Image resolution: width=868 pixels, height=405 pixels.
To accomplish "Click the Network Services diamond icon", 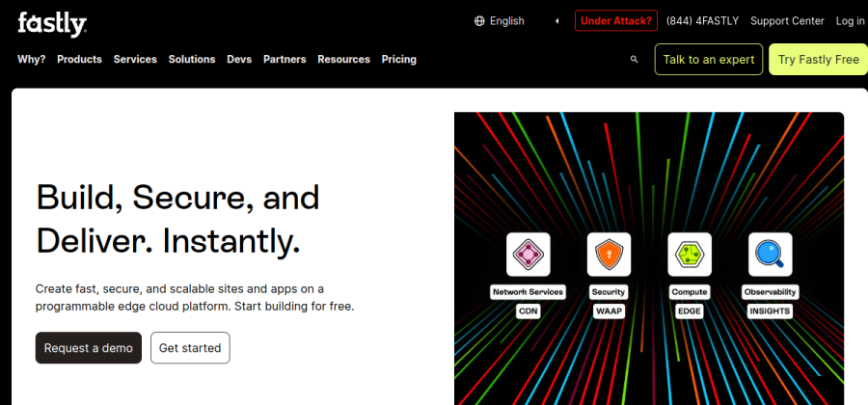I will [x=529, y=255].
